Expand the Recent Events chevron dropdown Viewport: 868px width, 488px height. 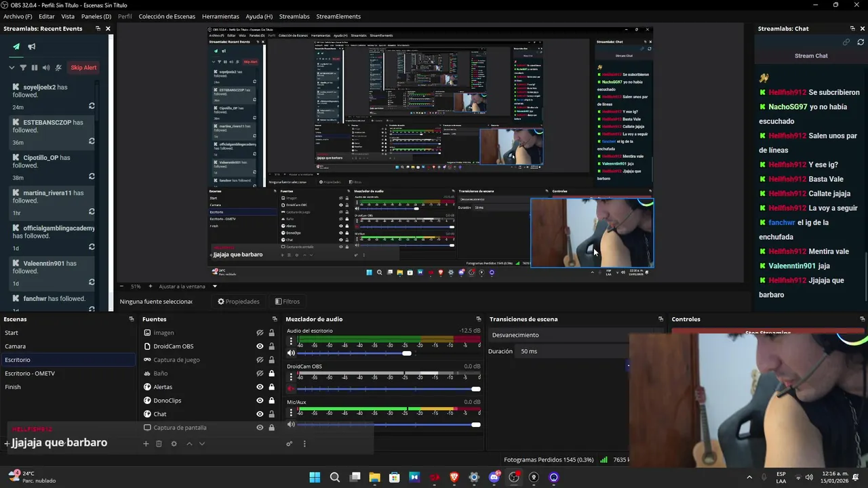click(12, 68)
